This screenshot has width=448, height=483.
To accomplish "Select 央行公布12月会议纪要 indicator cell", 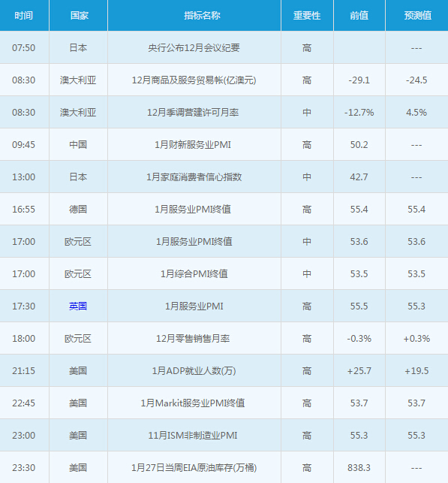I will pos(194,48).
